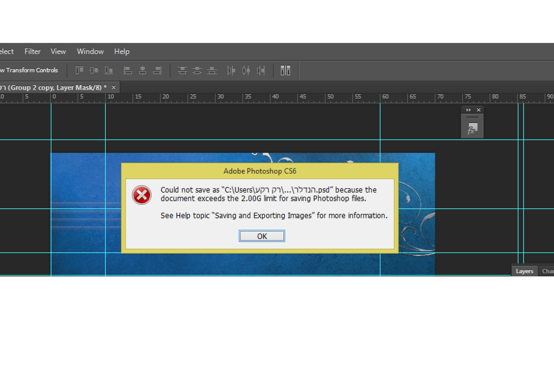Click the Distribute Left Edges icon
Viewport: 554px width, 392px height.
coord(231,70)
